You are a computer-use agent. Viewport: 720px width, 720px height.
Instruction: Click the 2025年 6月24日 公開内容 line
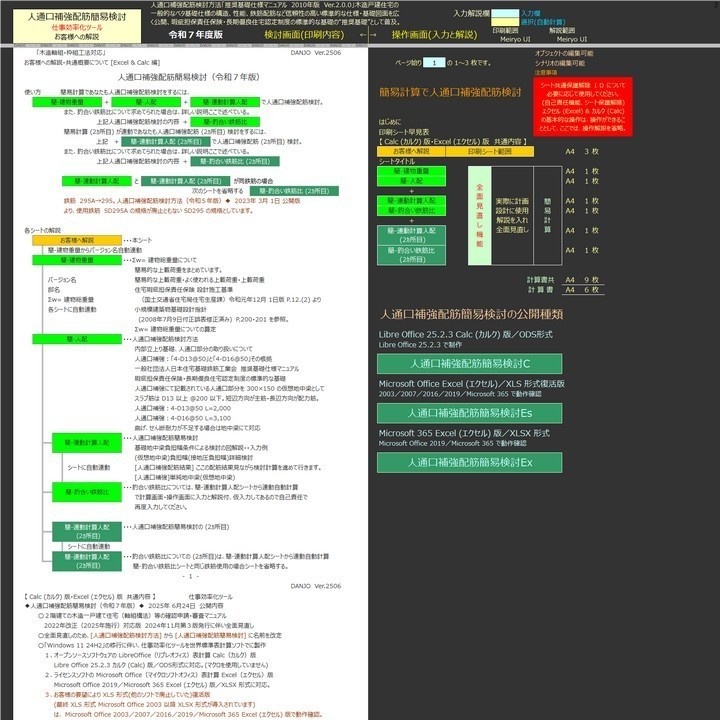pos(124,606)
